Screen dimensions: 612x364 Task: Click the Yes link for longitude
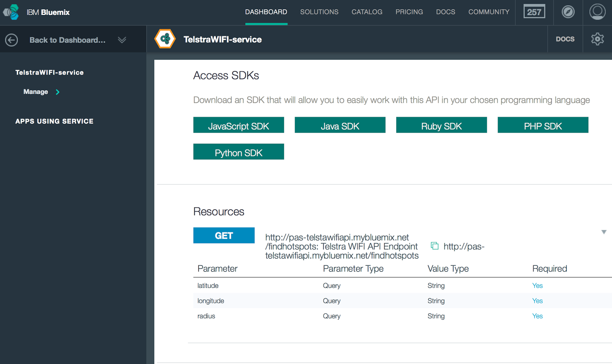click(537, 301)
